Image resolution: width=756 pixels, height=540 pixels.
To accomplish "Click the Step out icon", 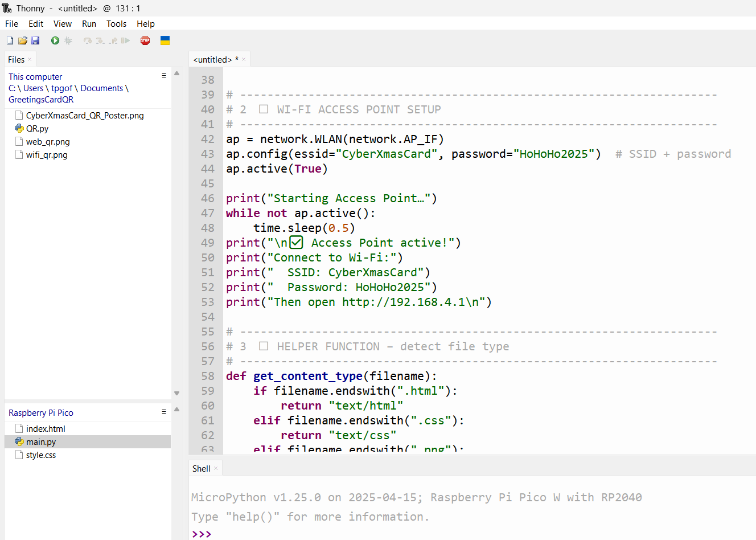I will click(113, 40).
